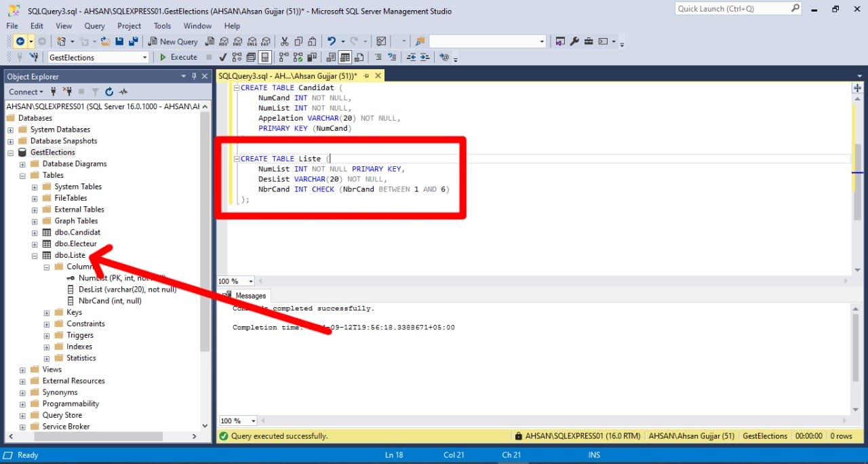This screenshot has height=464, width=868.
Task: Toggle Include Client Statistics icon
Action: pyautogui.click(x=311, y=57)
